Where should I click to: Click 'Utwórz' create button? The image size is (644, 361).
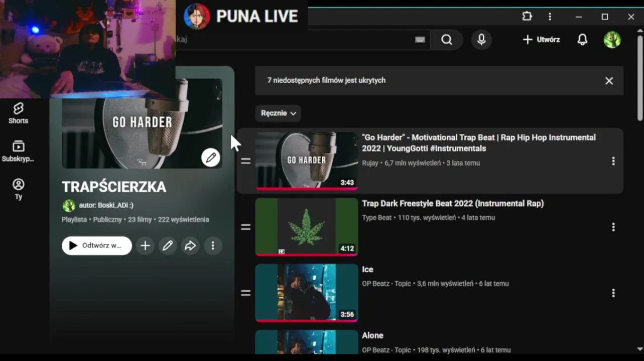click(x=541, y=40)
